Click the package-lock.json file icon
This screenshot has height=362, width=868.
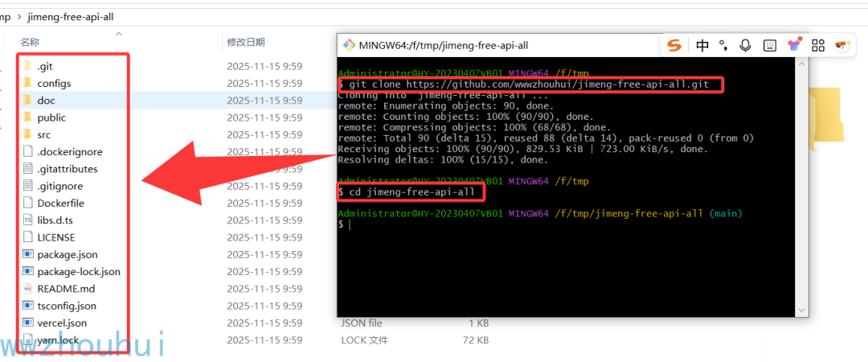click(x=27, y=272)
